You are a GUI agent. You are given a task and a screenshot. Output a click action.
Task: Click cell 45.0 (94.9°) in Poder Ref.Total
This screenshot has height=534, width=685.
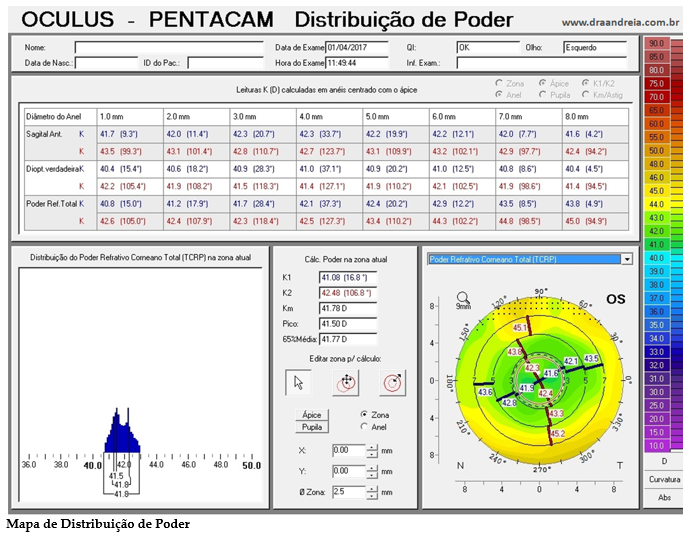(x=595, y=222)
